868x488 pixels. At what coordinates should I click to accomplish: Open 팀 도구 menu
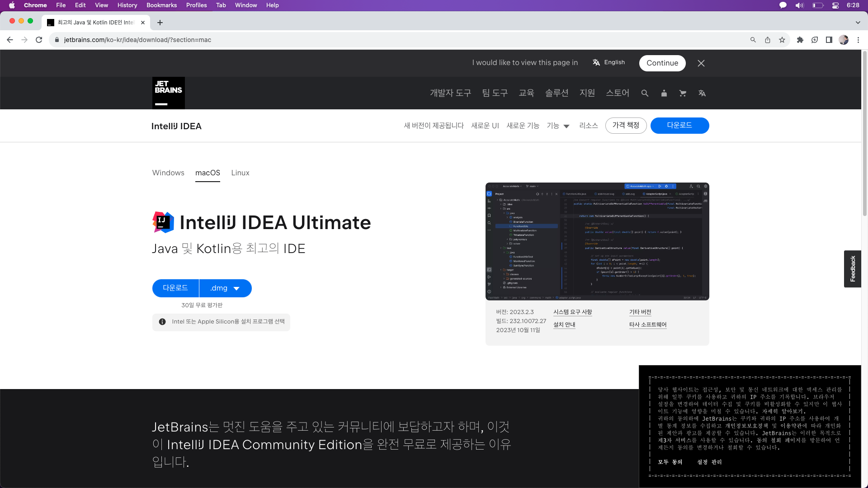[495, 93]
